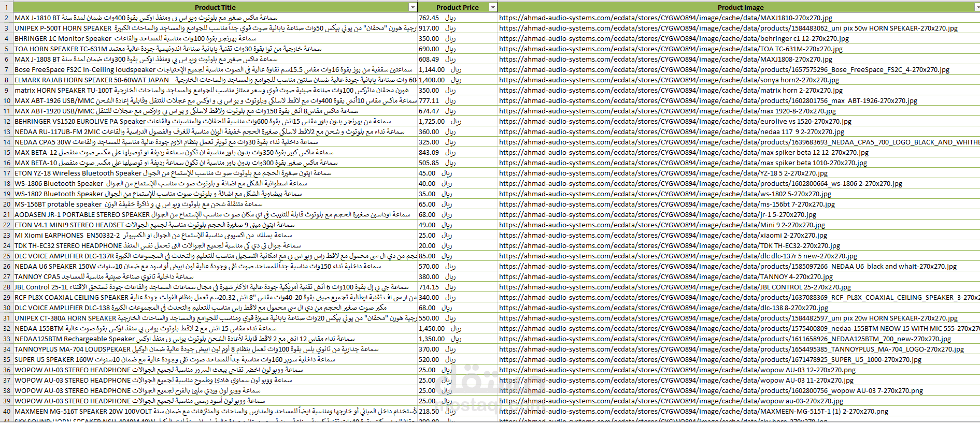This screenshot has width=980, height=423.
Task: Click the TDK TH-EC32 STEREO HEADPHONE cell
Action: click(x=215, y=245)
